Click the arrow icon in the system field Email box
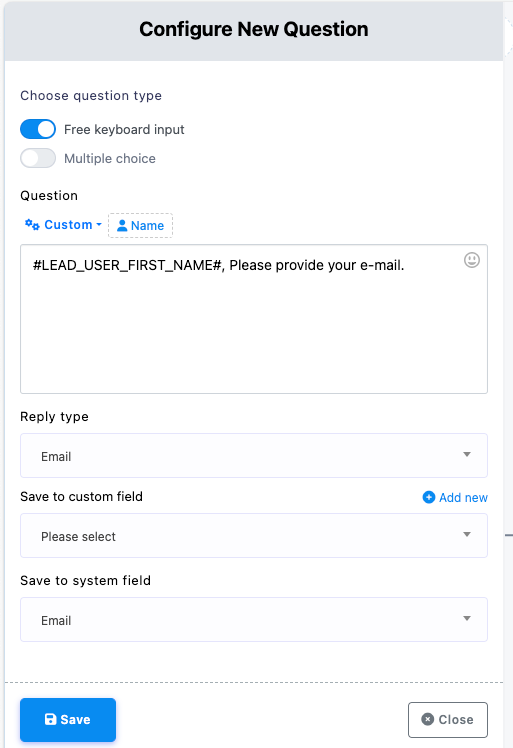 pos(467,619)
